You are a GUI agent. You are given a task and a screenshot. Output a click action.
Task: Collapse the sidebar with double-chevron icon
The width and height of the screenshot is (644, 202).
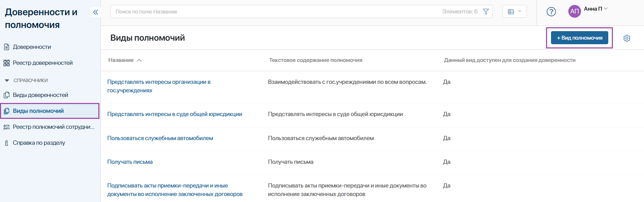click(95, 12)
